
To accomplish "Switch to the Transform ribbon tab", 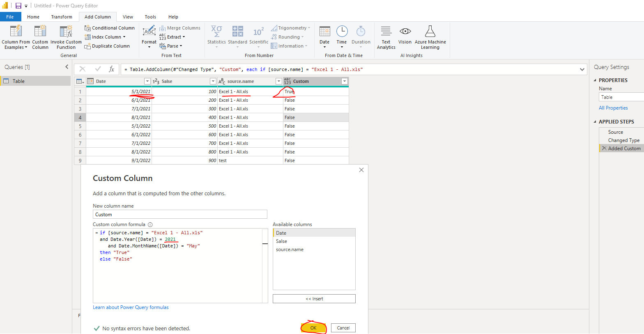I will point(62,17).
